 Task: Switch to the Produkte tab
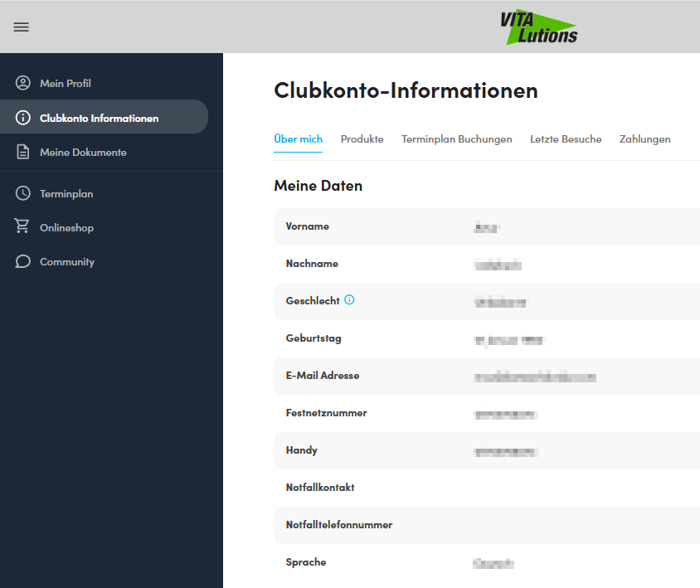click(362, 138)
